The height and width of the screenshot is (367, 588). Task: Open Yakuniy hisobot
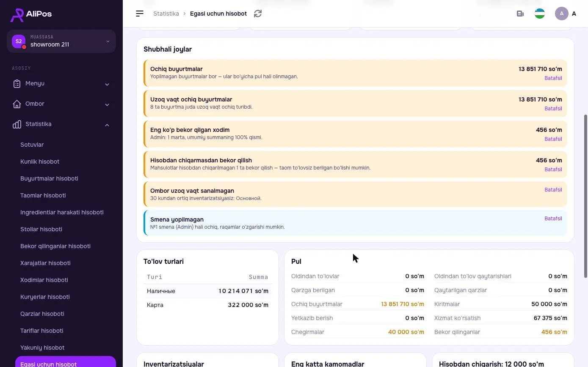click(42, 348)
